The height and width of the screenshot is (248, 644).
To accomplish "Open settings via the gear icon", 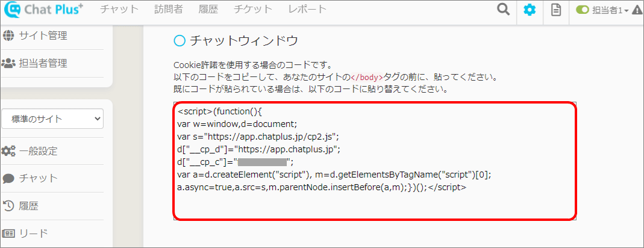I will (x=530, y=10).
